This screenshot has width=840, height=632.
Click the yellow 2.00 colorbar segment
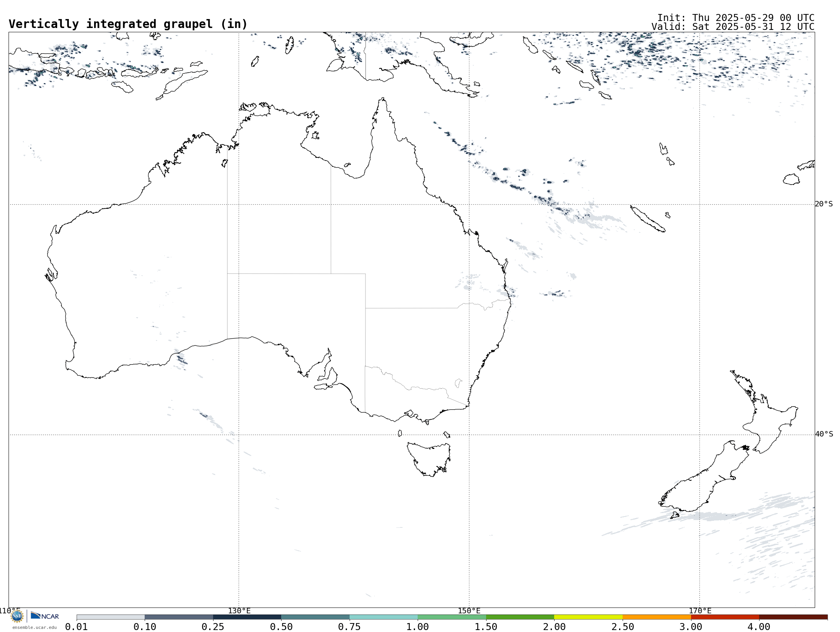(x=588, y=617)
